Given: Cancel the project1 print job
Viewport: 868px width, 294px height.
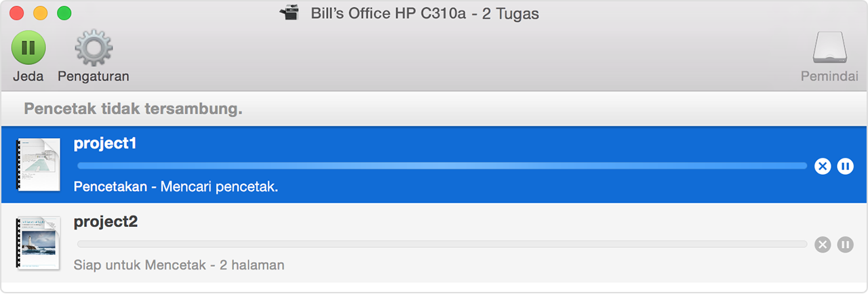Looking at the screenshot, I should [x=823, y=166].
